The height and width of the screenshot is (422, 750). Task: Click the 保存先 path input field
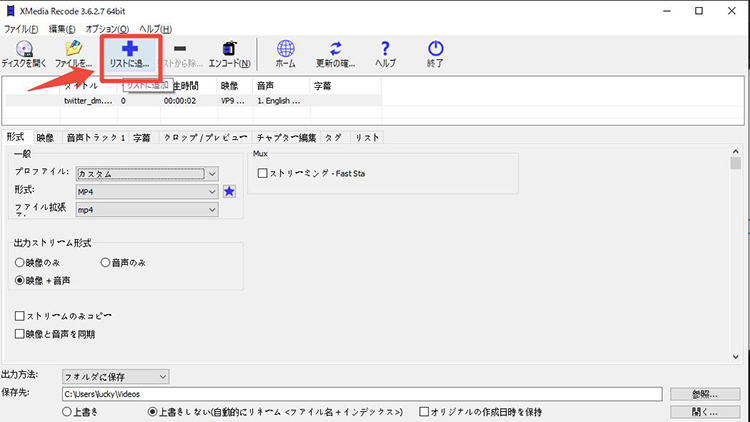(362, 394)
